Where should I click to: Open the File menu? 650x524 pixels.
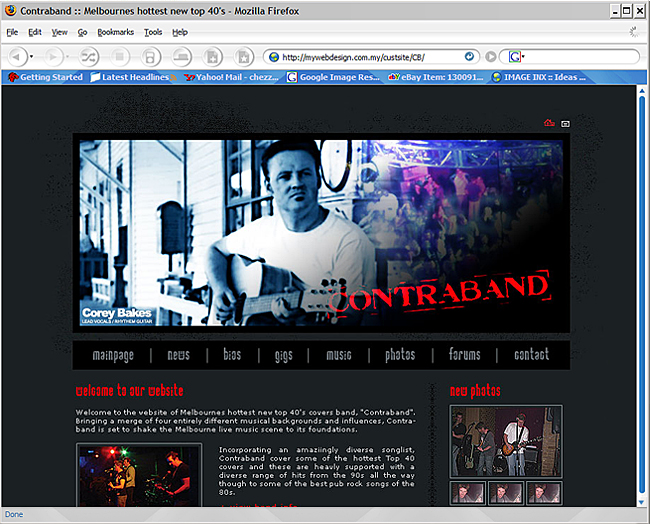pyautogui.click(x=12, y=32)
